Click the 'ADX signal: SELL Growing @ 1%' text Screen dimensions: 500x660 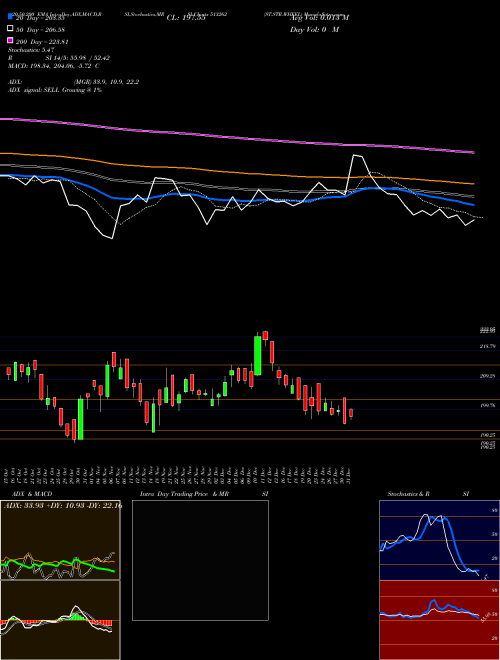click(x=55, y=90)
